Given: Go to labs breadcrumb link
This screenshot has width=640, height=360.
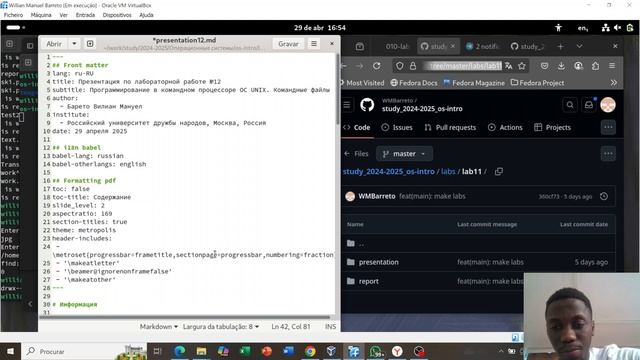Looking at the screenshot, I should click(448, 171).
